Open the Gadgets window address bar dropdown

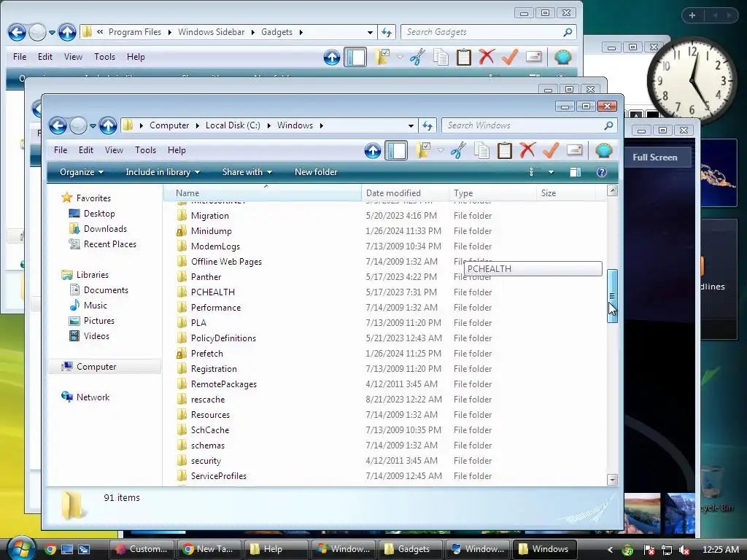pos(370,32)
